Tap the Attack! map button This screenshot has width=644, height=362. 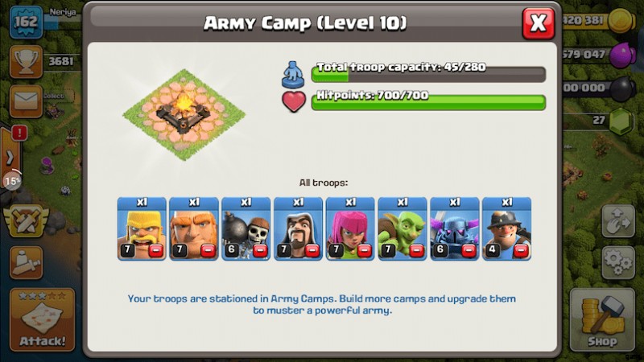[x=43, y=319]
